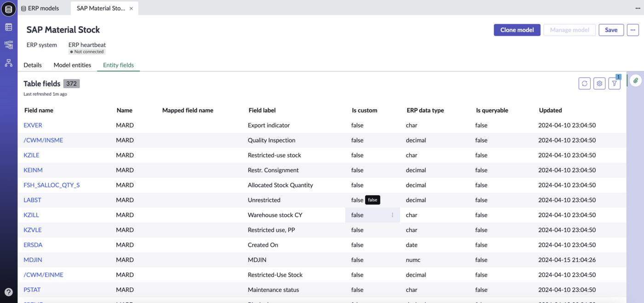644x303 pixels.
Task: Open the /CWM/INSME field link
Action: point(43,140)
